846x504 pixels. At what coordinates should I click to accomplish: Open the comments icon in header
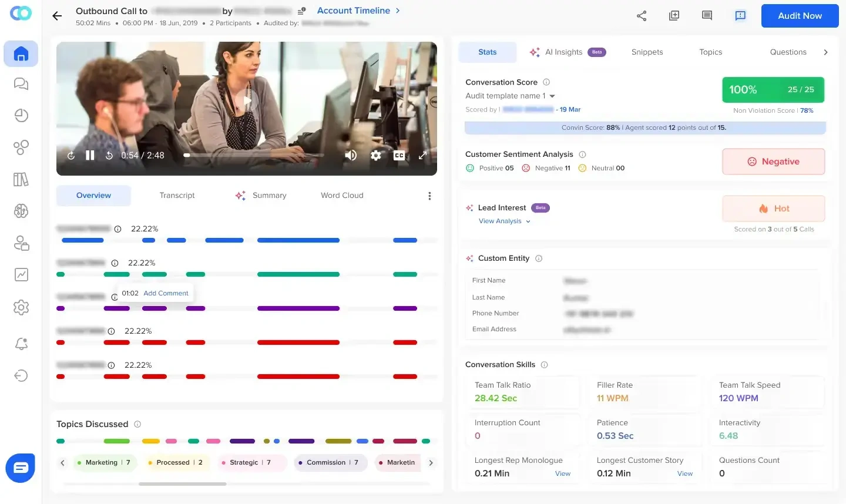(x=707, y=16)
